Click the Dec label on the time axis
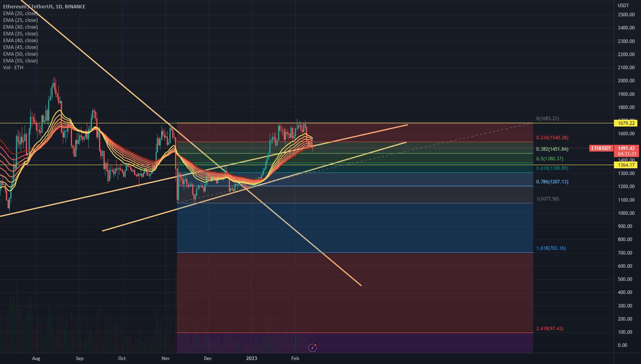This screenshot has width=641, height=364. [x=208, y=358]
